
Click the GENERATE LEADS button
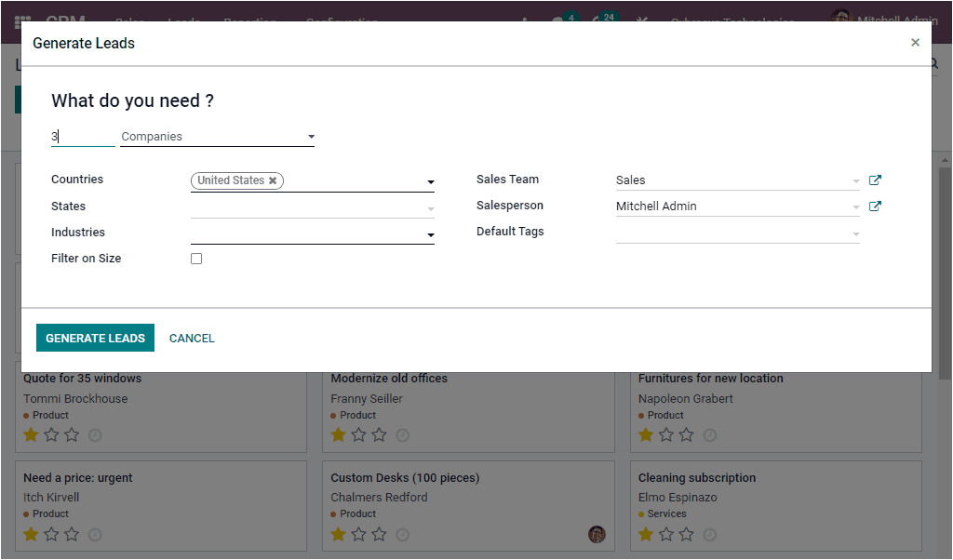[95, 338]
